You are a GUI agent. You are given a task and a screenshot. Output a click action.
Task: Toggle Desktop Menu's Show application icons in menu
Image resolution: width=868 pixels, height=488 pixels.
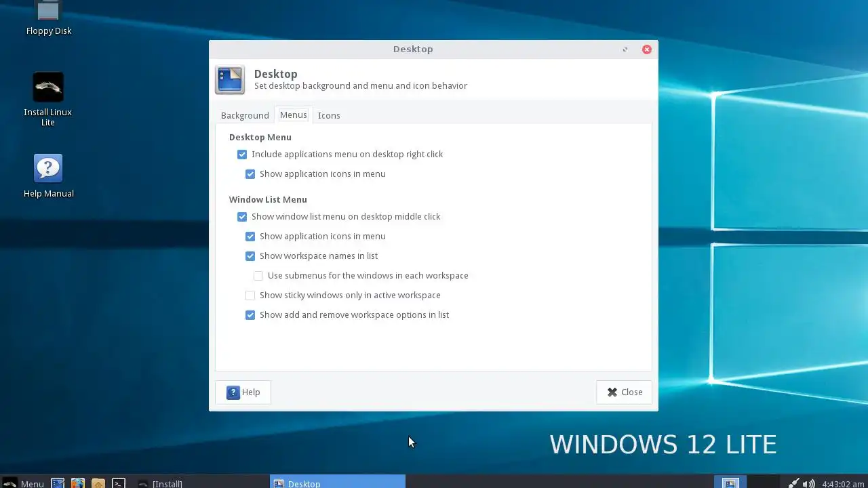(315, 174)
